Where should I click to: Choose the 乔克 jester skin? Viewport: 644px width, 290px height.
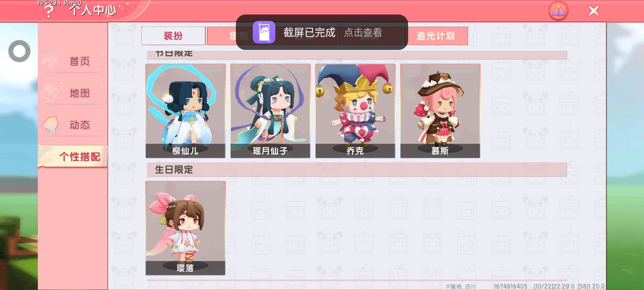click(x=355, y=111)
